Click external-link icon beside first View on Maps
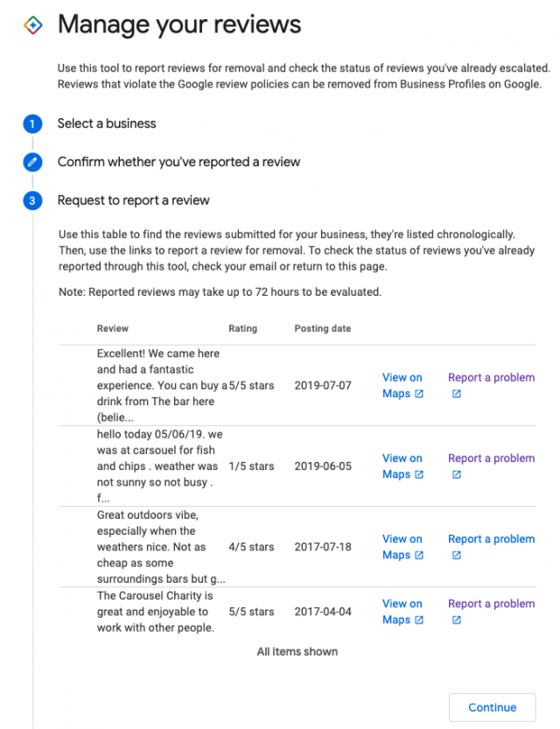Screen dimensions: 560x729 tap(418, 394)
